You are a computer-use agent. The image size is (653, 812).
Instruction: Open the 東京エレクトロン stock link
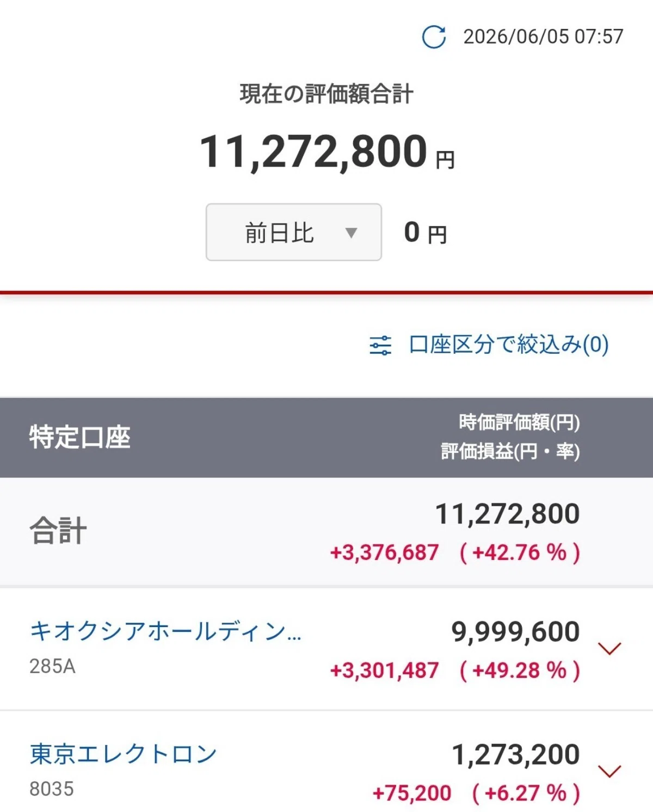tap(124, 754)
